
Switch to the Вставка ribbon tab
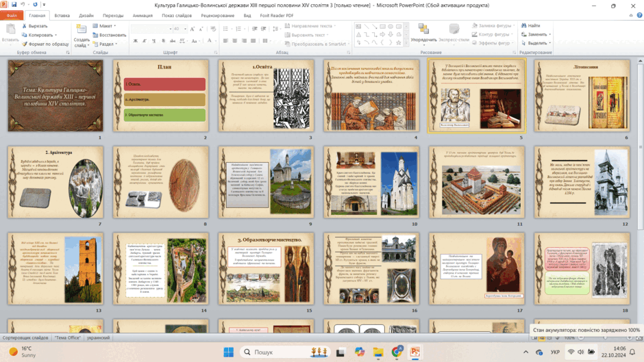click(62, 16)
